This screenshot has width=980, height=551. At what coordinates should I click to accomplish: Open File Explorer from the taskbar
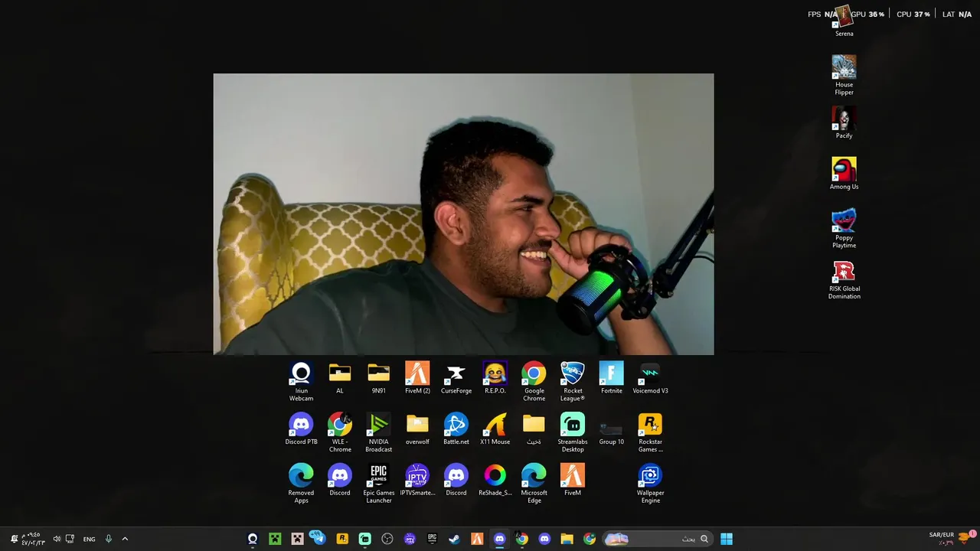[567, 539]
